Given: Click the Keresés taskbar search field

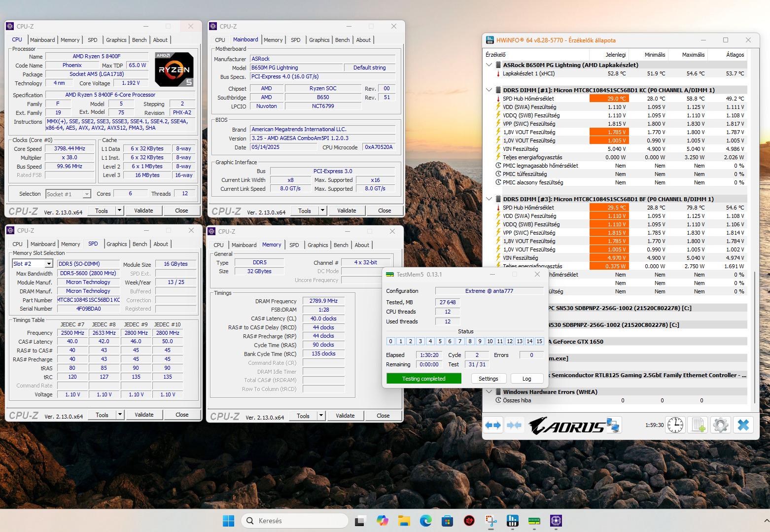Looking at the screenshot, I should [295, 521].
